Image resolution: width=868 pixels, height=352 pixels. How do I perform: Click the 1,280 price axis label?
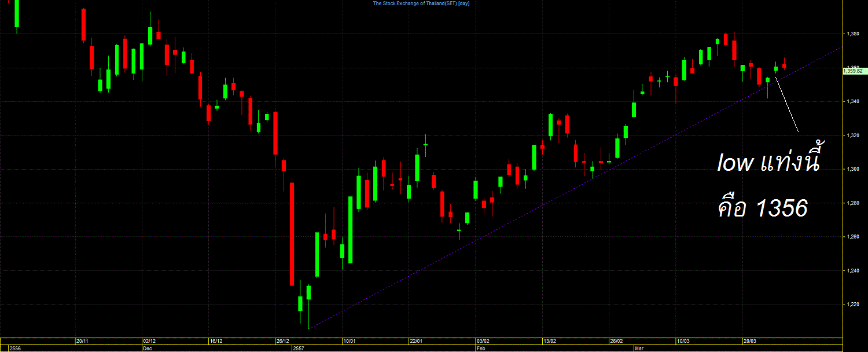[852, 203]
